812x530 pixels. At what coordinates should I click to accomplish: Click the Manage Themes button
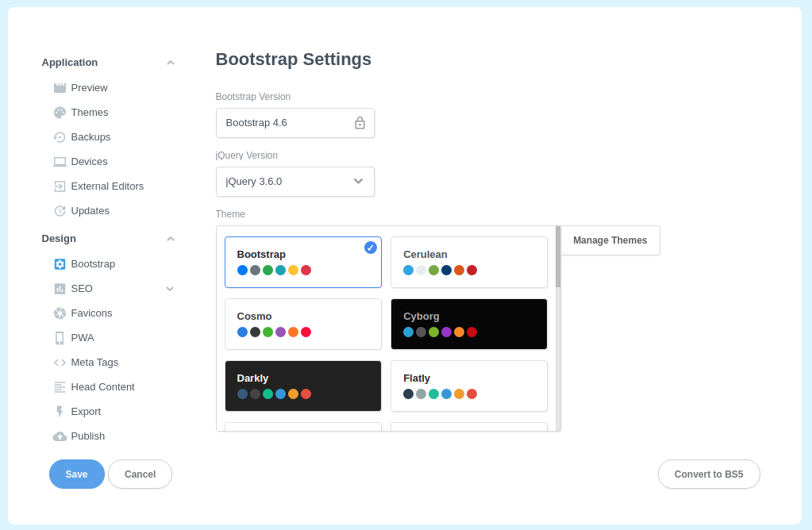click(x=610, y=240)
